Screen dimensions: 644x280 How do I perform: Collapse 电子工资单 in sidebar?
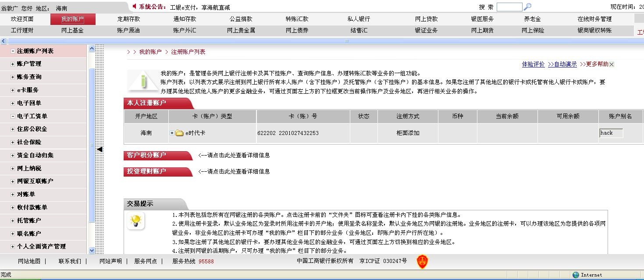pos(13,116)
